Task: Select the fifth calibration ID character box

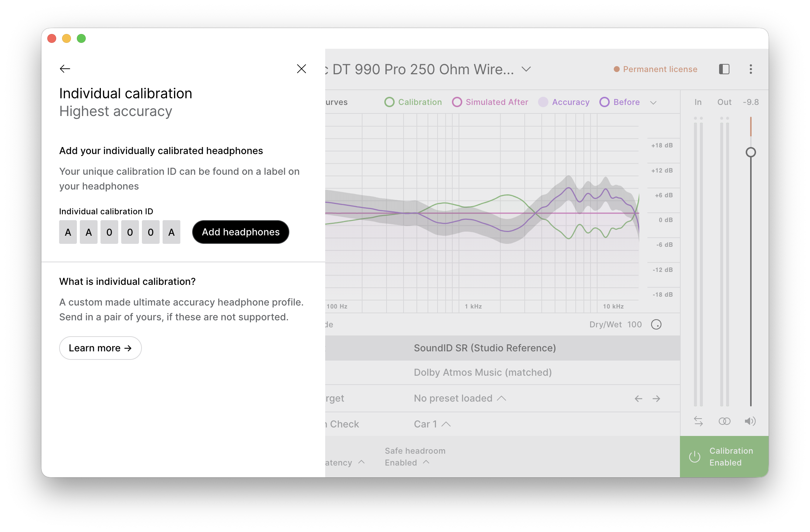Action: [151, 232]
